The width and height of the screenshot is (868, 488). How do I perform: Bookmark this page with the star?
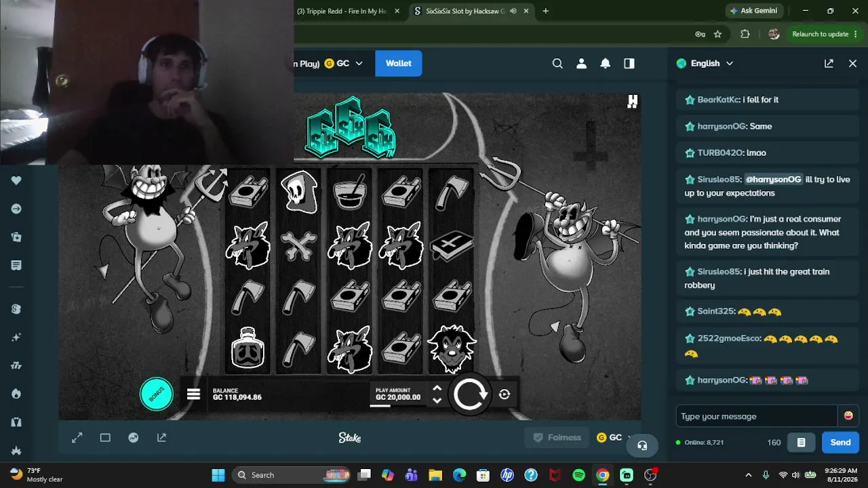click(717, 34)
